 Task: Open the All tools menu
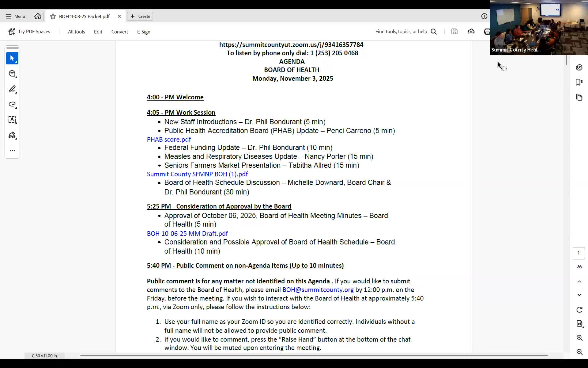76,32
